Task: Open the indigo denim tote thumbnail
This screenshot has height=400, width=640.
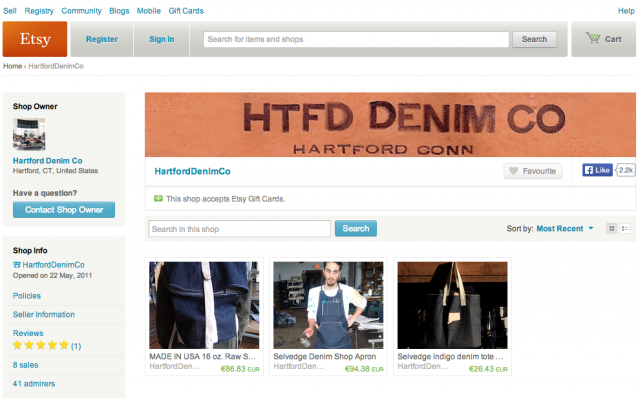Action: 452,305
